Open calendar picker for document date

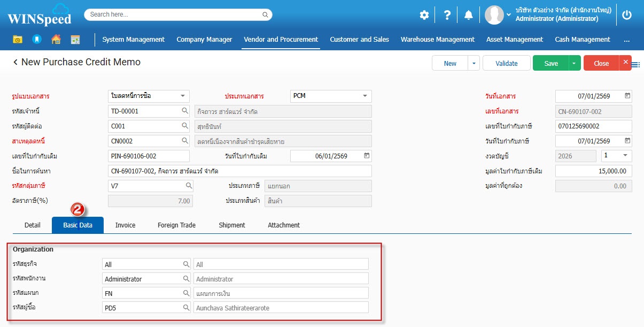click(627, 96)
